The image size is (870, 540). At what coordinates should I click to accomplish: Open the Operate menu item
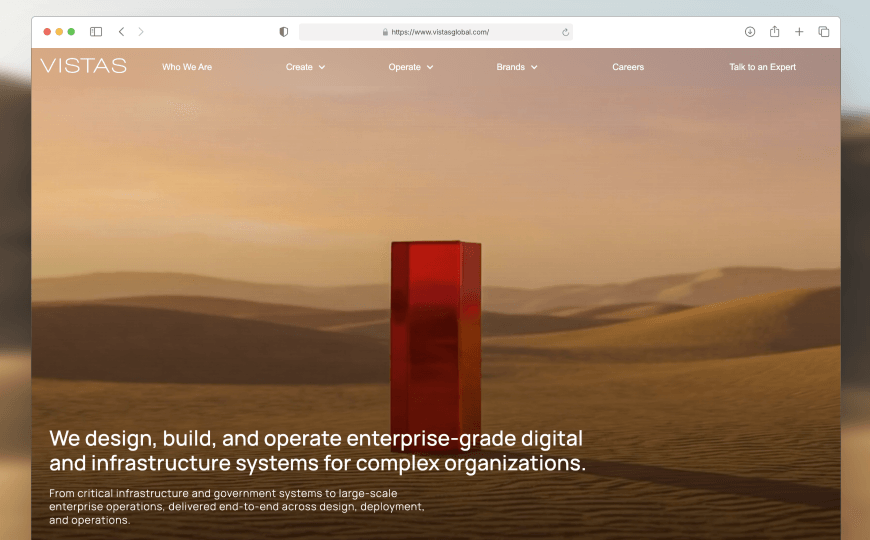point(404,67)
